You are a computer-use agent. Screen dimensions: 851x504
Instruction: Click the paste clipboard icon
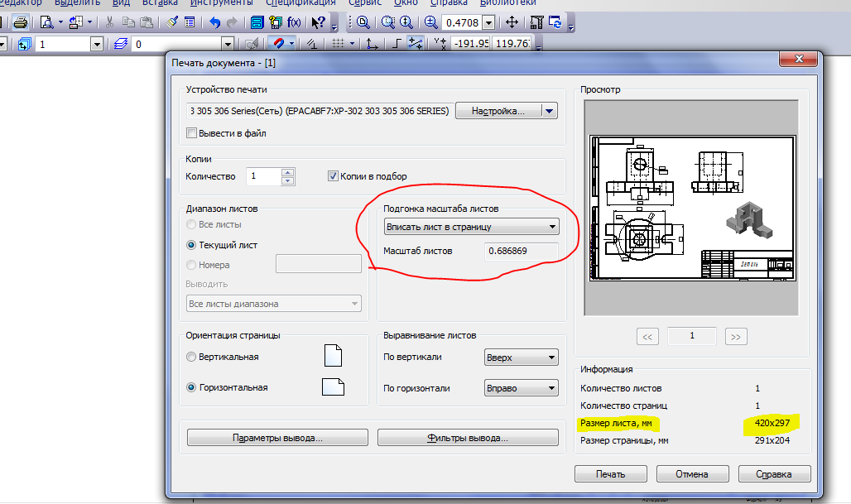[147, 22]
